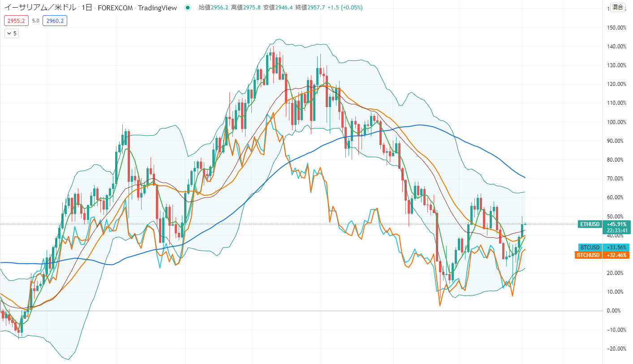633x364 pixels.
Task: Click the 22:33:41 bar countdown timer
Action: point(616,231)
